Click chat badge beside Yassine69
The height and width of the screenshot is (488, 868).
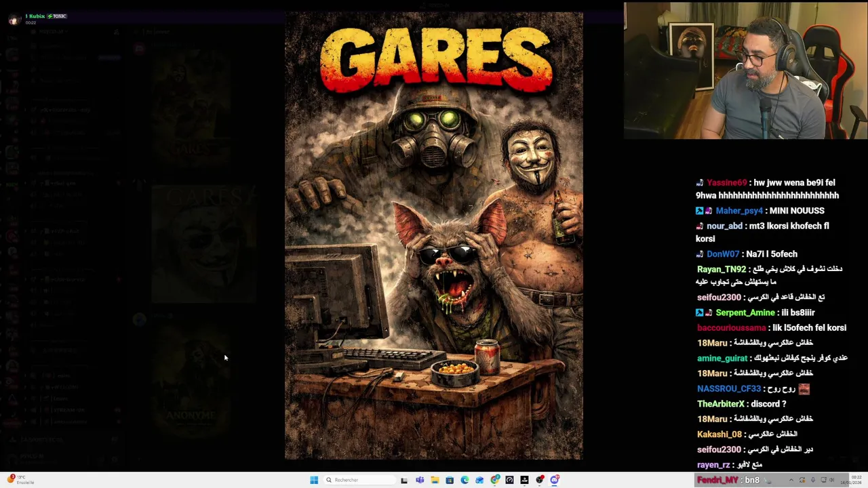700,182
